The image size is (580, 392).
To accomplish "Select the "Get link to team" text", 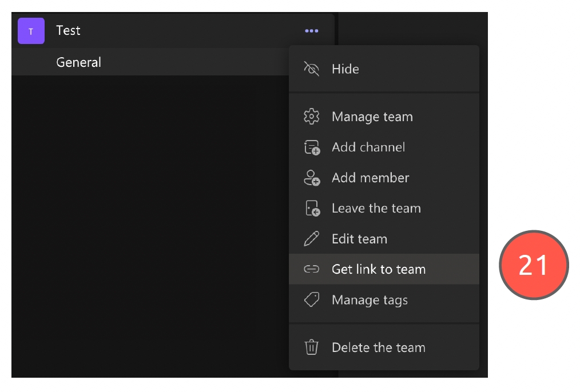I will click(379, 269).
